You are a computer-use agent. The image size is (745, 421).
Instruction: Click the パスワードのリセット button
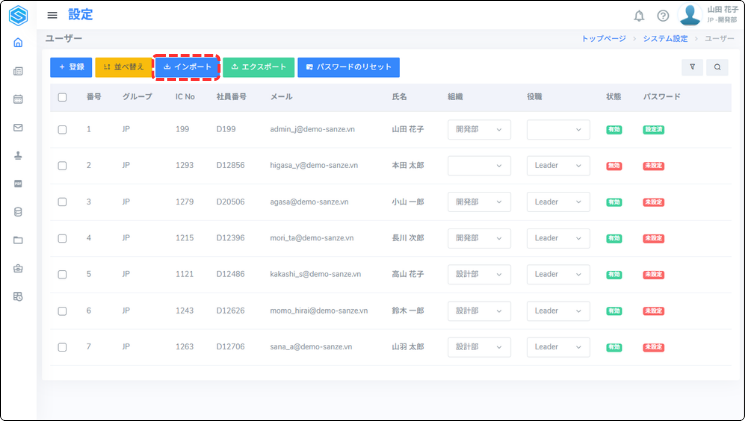point(348,67)
